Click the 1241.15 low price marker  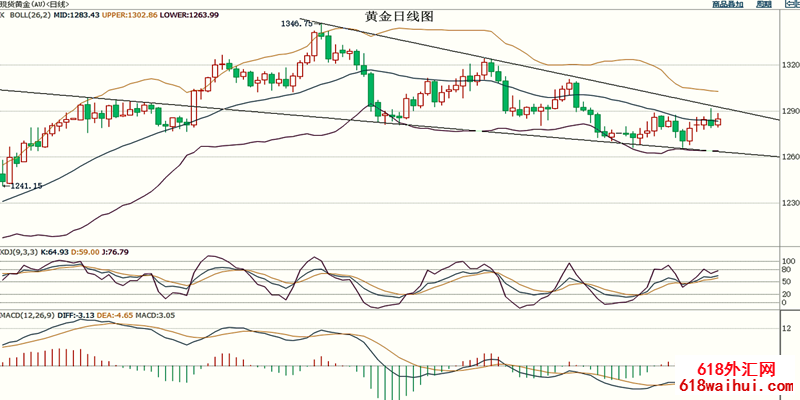pyautogui.click(x=24, y=186)
